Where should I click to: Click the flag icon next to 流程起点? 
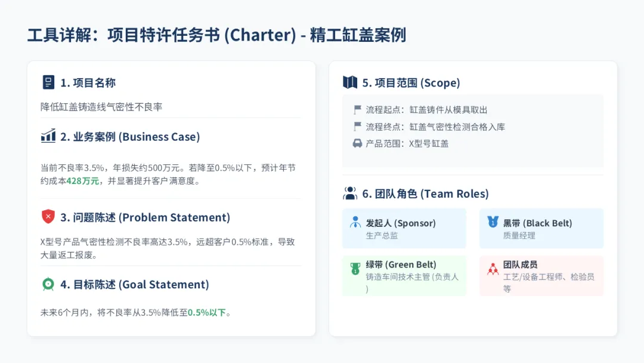tap(357, 110)
